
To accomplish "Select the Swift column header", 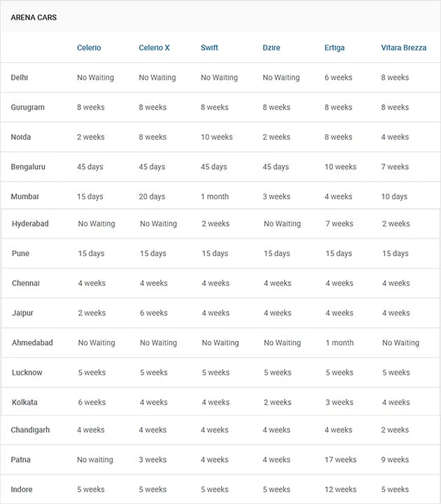I will click(x=209, y=48).
